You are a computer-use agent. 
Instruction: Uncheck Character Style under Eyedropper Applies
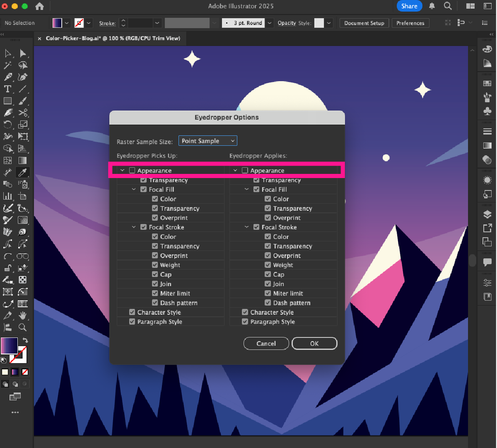pyautogui.click(x=245, y=312)
